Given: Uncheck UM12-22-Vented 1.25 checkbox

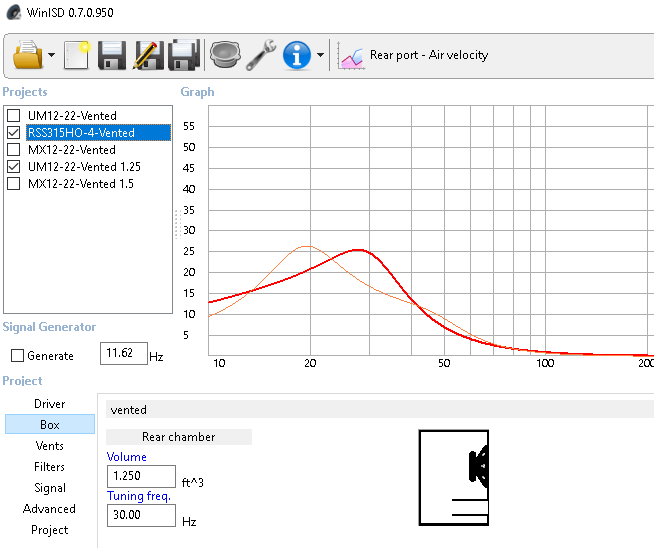Looking at the screenshot, I should [13, 167].
